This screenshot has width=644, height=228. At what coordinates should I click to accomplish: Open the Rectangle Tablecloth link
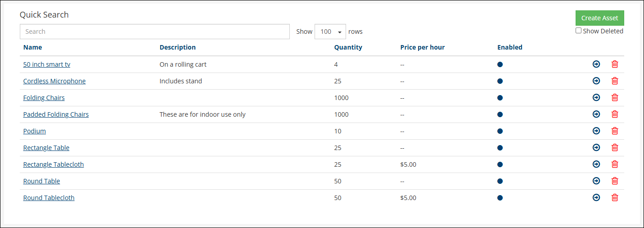pos(54,164)
